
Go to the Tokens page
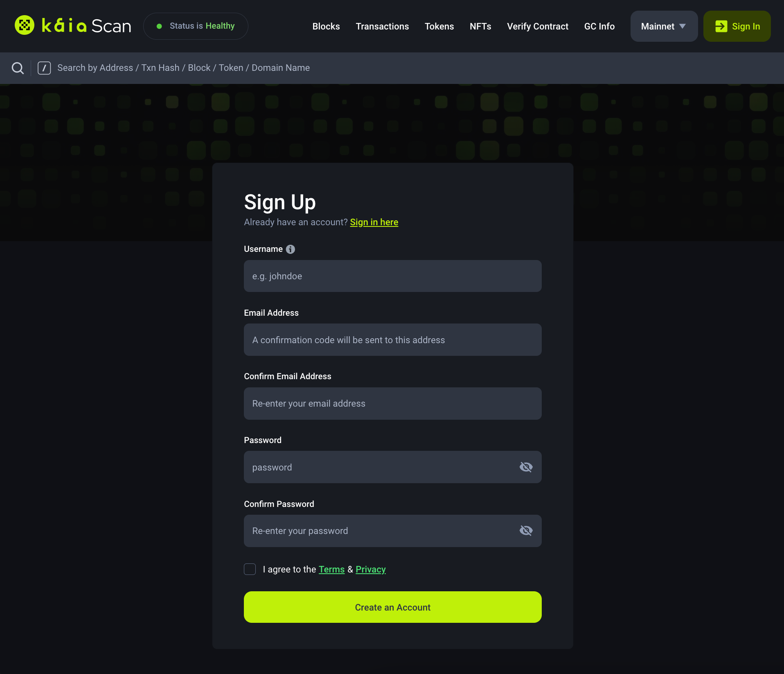(439, 26)
